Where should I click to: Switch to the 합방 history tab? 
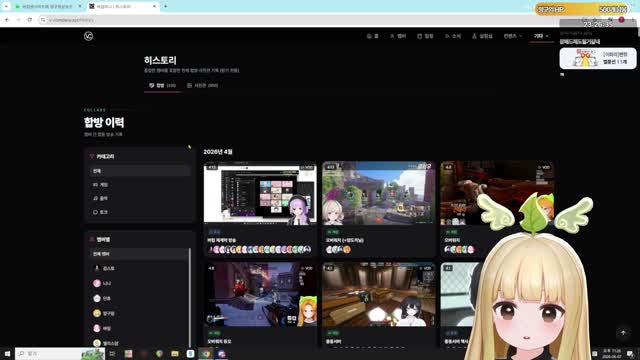click(162, 85)
